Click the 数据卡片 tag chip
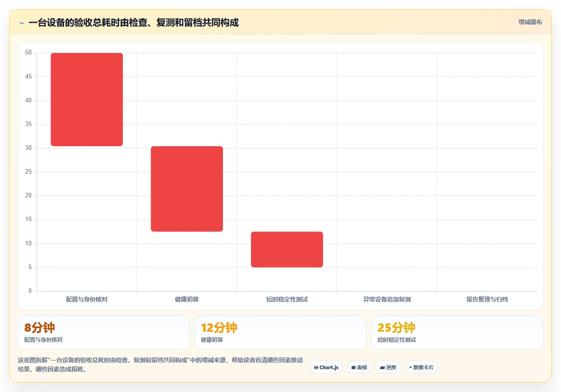This screenshot has height=392, width=561. pos(421,367)
